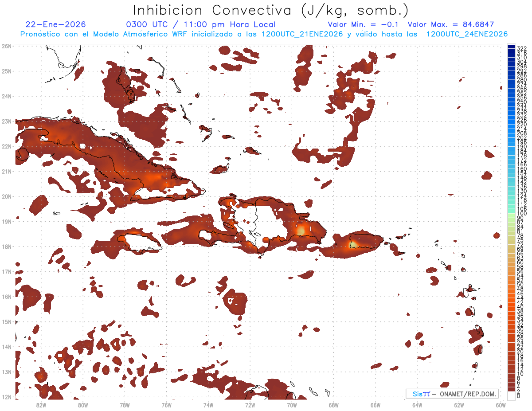Viewport: 532px width, 411px height.
Task: Click the '21N' latitude label
Action: (6, 171)
